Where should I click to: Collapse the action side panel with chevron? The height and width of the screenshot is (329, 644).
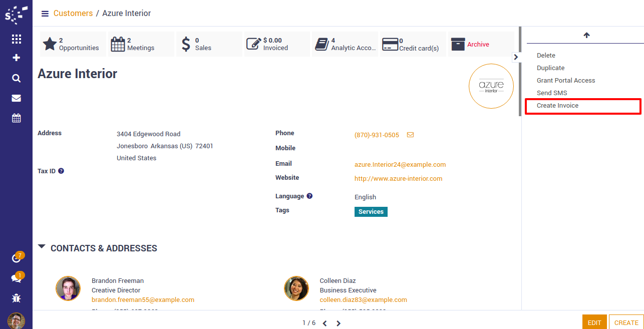516,57
